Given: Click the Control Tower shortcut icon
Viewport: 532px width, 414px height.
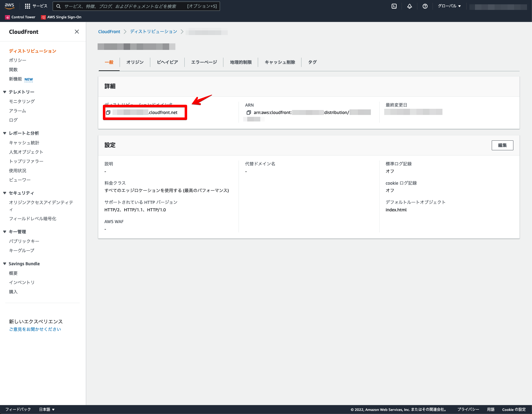Looking at the screenshot, I should pos(7,17).
